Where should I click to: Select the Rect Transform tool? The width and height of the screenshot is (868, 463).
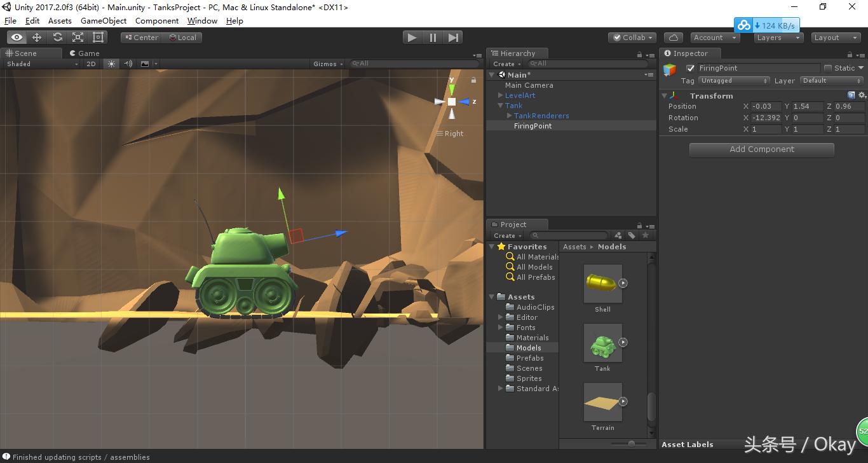99,37
